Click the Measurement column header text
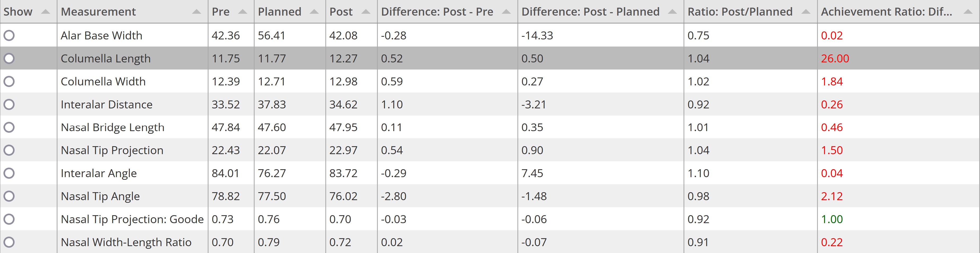Viewport: 980px width, 253px height. (98, 12)
